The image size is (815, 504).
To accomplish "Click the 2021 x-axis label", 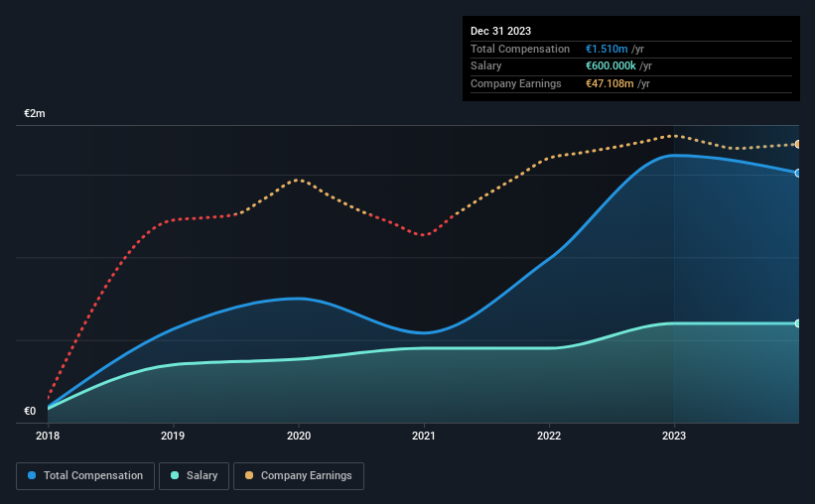I will pos(424,436).
